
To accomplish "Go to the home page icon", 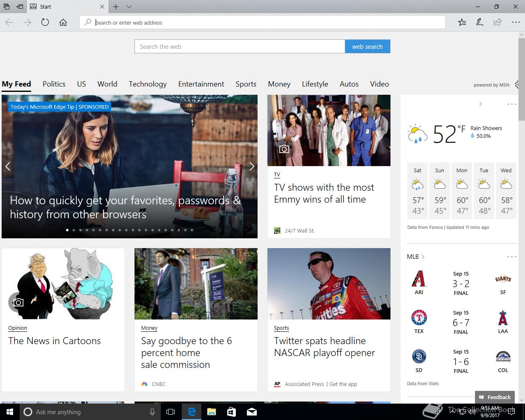I will click(x=63, y=23).
